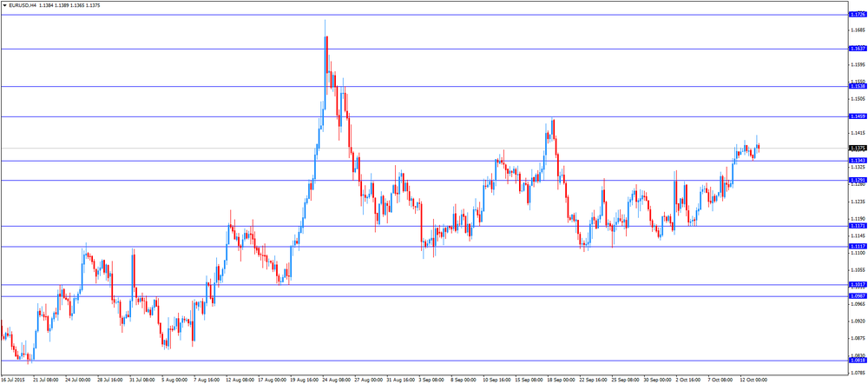Click the 1.1538 price level label

pos(857,86)
